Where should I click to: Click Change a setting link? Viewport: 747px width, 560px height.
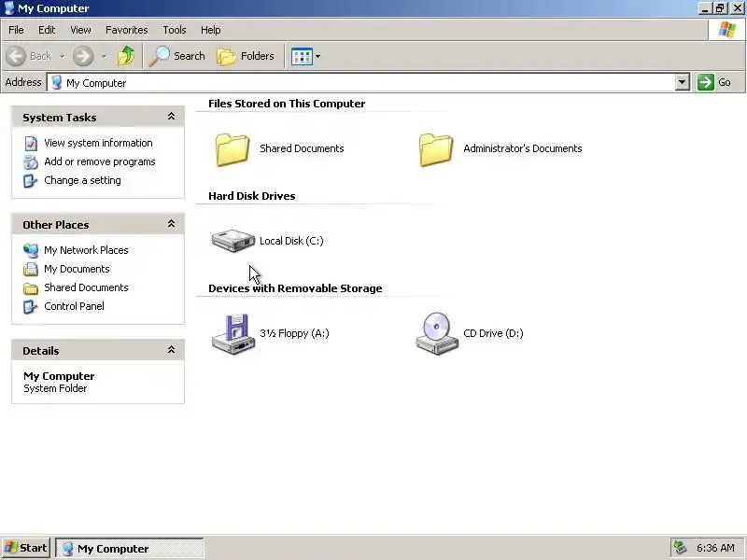tap(82, 180)
